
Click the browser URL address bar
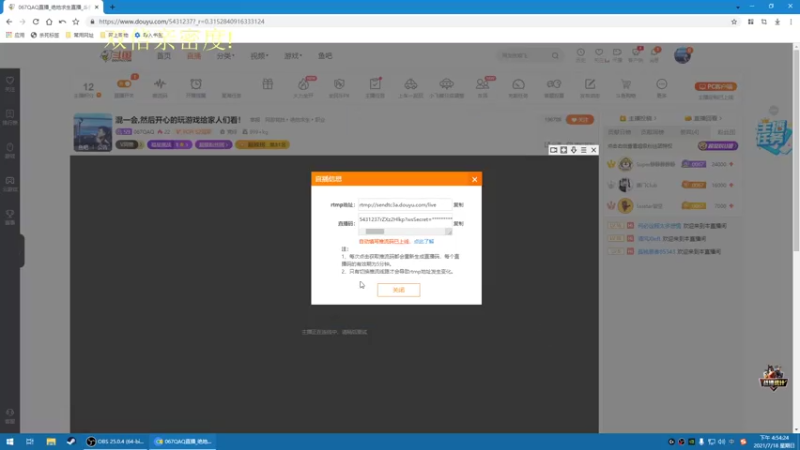coord(408,21)
